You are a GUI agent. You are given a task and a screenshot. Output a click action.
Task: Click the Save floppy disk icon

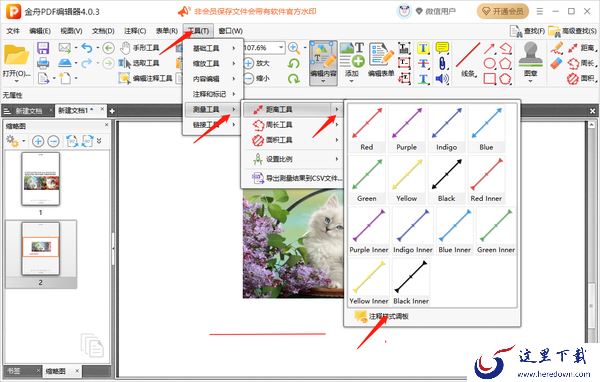[43, 48]
